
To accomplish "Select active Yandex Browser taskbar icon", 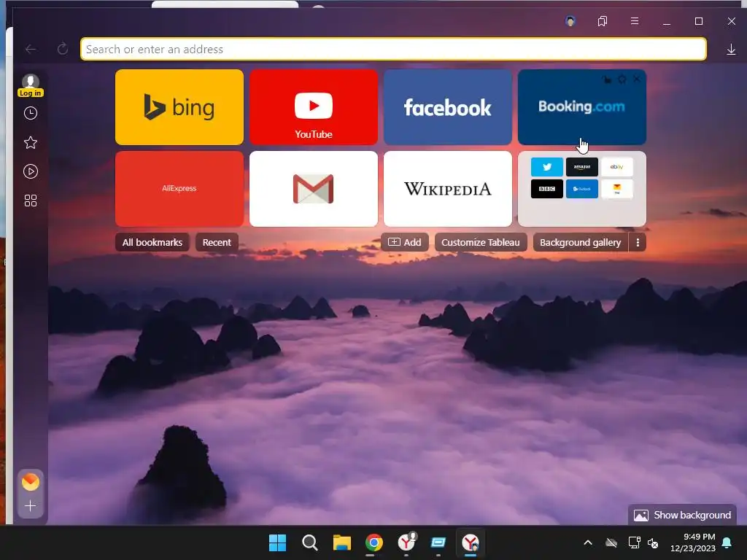I will coord(471,542).
